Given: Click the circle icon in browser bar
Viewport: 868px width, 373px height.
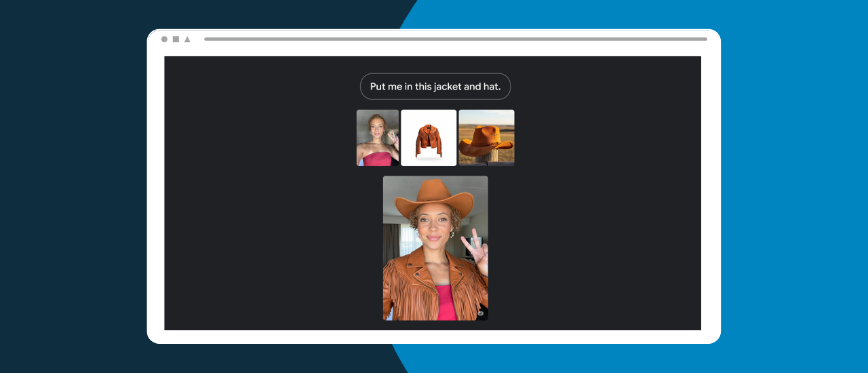Looking at the screenshot, I should 164,39.
